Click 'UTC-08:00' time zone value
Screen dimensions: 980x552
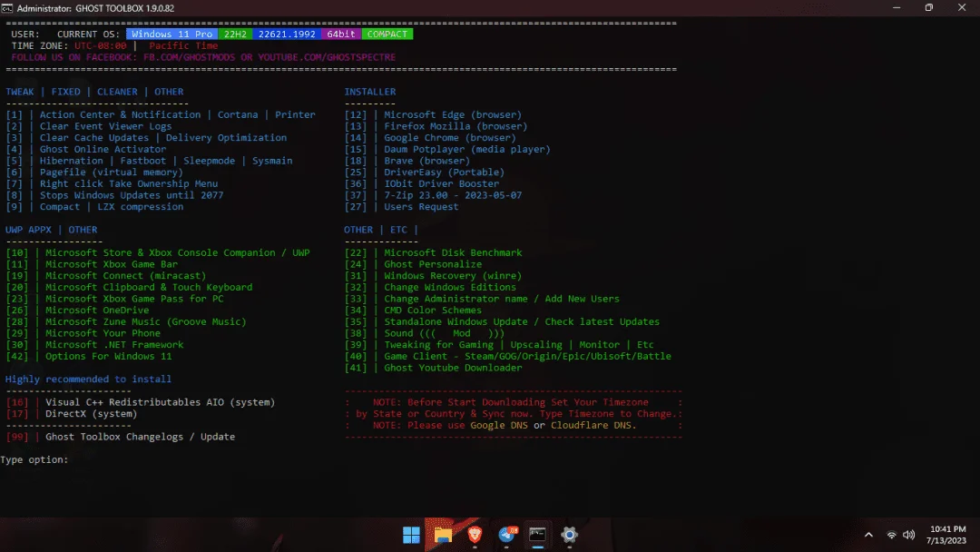100,45
